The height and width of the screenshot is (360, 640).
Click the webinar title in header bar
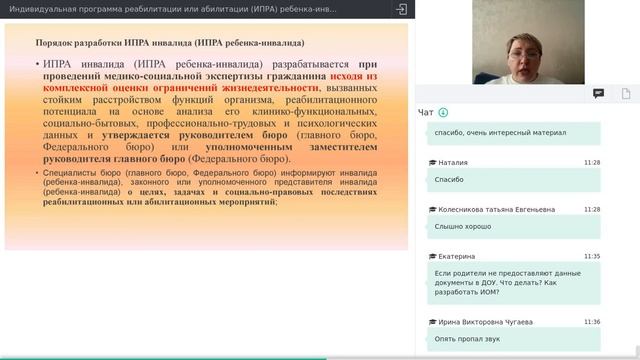click(173, 9)
